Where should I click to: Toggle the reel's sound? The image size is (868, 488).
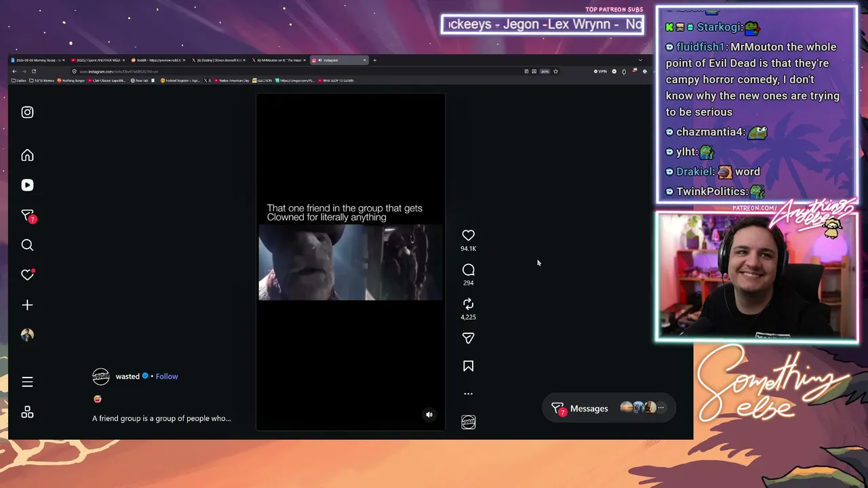(429, 414)
